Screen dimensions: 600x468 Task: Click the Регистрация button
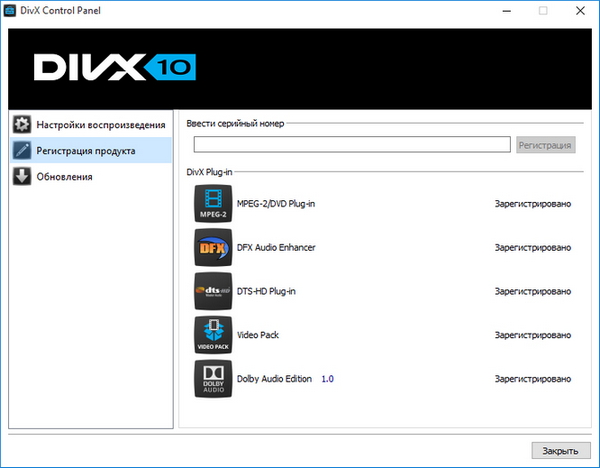click(x=545, y=145)
